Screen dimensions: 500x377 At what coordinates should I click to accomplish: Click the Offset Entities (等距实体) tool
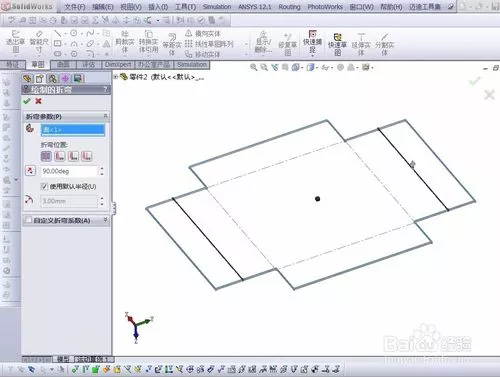tap(172, 44)
